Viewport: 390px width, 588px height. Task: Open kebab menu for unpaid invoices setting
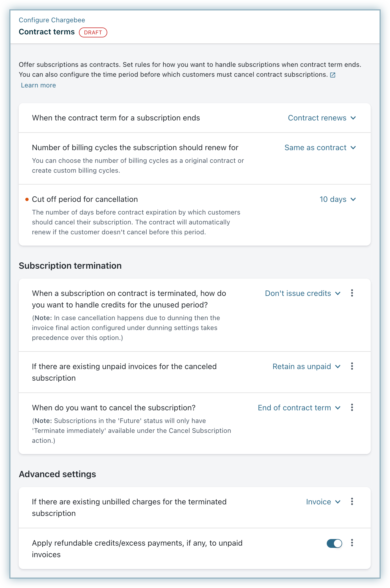tap(352, 366)
